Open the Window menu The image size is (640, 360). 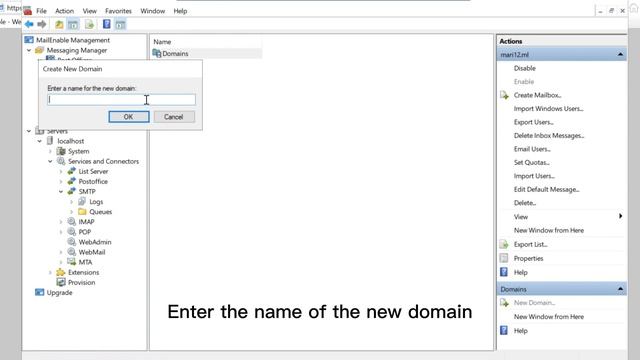(153, 11)
